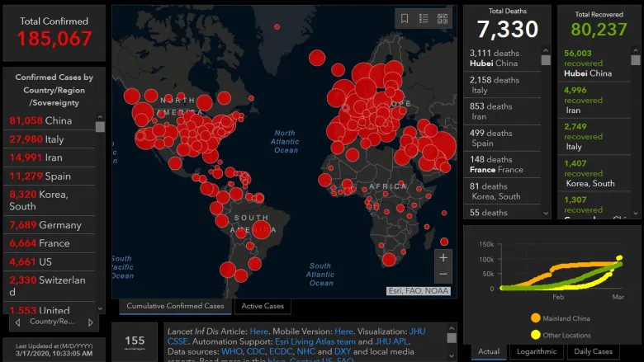Screen dimensions: 644x362
Task: Zoom in on the map with plus
Action: pos(443,258)
